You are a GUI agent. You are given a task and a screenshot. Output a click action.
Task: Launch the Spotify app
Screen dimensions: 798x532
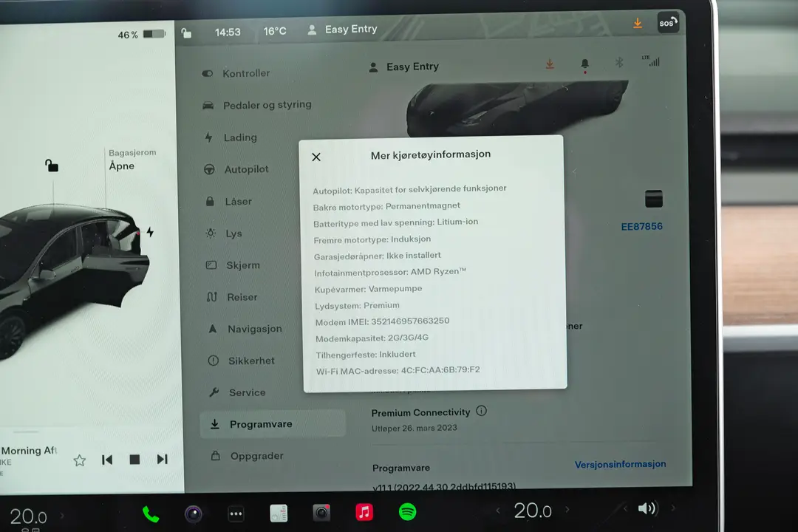(407, 511)
